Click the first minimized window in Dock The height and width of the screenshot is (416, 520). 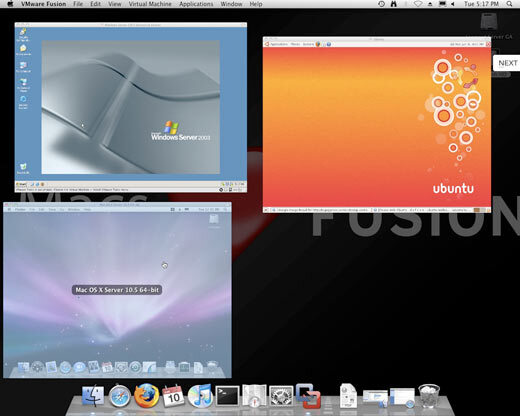click(376, 398)
